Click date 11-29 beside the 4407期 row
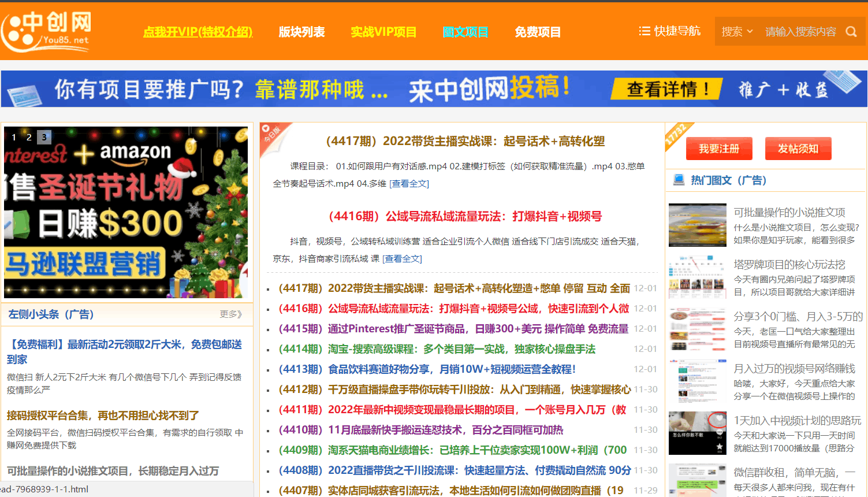Image resolution: width=868 pixels, height=497 pixels. click(x=646, y=490)
